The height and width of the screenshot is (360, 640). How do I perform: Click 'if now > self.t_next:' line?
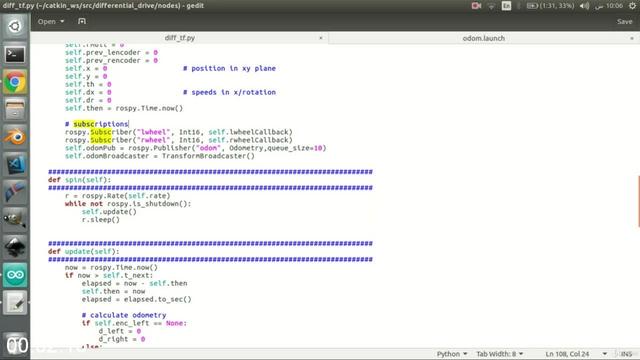click(109, 275)
